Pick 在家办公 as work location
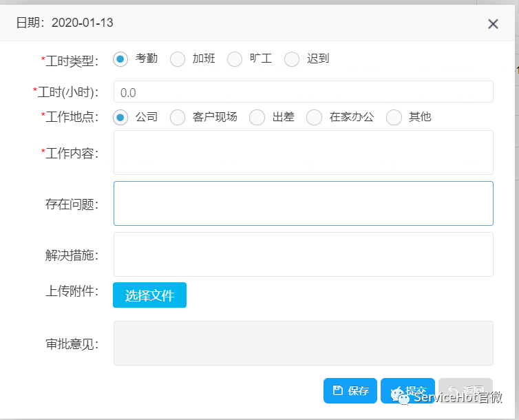519x420 pixels. (x=314, y=117)
